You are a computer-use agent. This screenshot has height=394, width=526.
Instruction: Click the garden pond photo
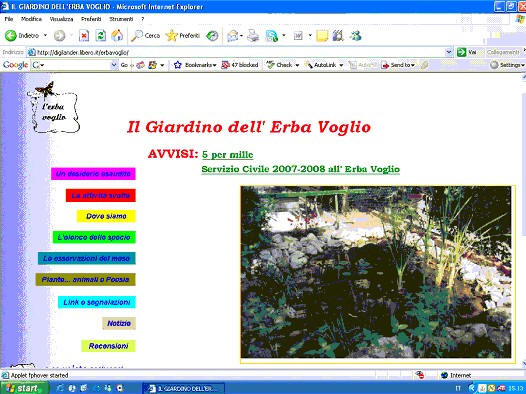376,272
